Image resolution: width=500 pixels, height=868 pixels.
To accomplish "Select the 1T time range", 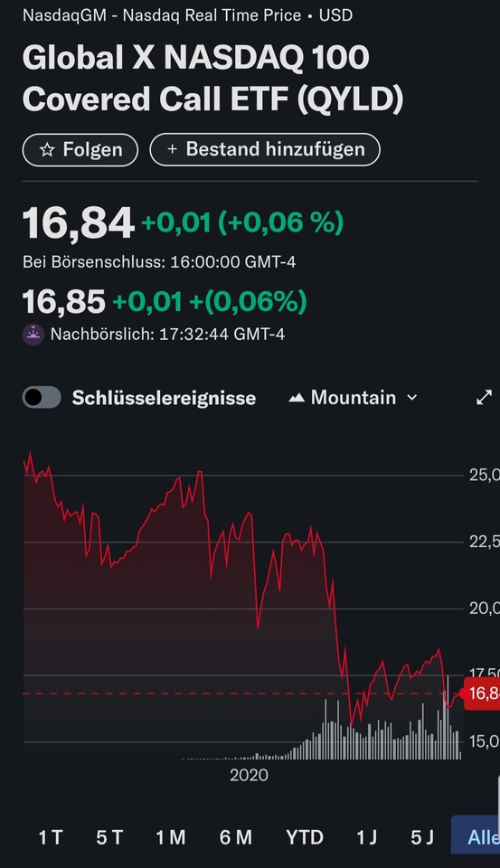I will (51, 837).
